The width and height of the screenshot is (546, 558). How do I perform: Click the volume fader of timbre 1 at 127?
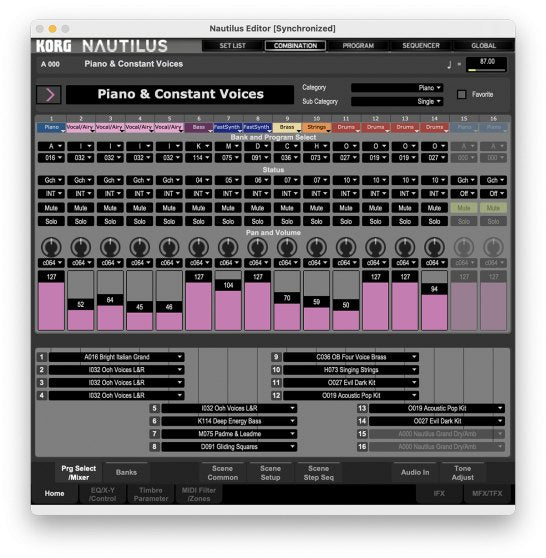click(51, 301)
